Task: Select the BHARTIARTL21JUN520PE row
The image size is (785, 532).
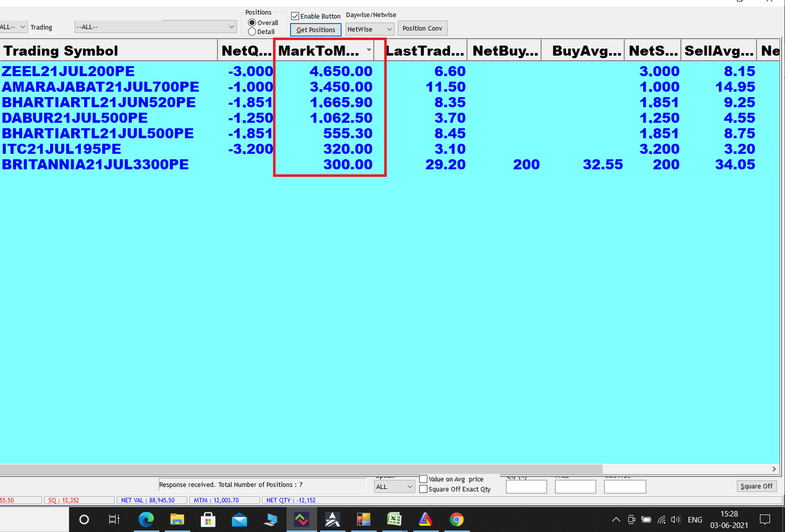Action: 390,102
